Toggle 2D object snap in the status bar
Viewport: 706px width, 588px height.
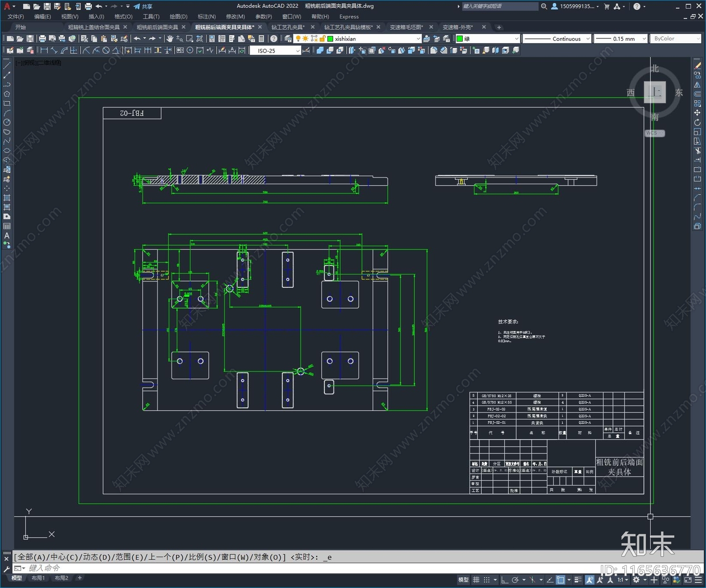[x=560, y=580]
